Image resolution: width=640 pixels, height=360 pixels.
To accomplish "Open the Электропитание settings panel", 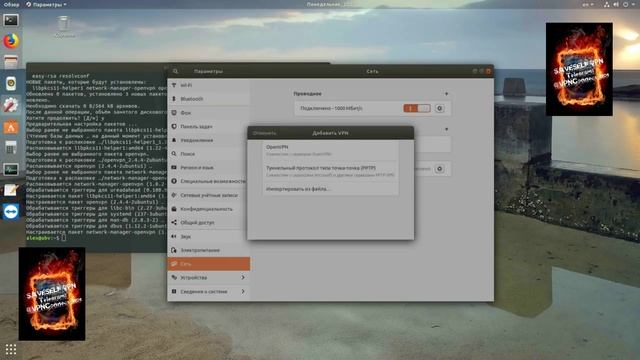I will tap(209, 250).
